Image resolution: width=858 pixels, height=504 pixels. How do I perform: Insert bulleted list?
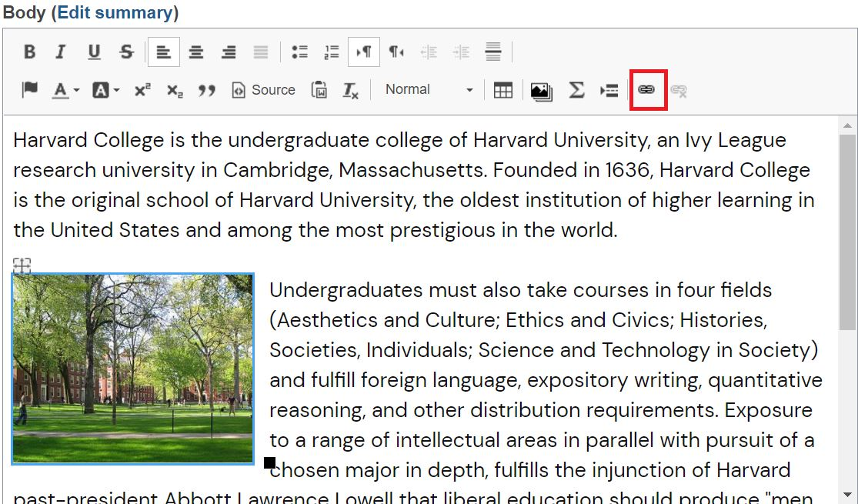coord(299,52)
